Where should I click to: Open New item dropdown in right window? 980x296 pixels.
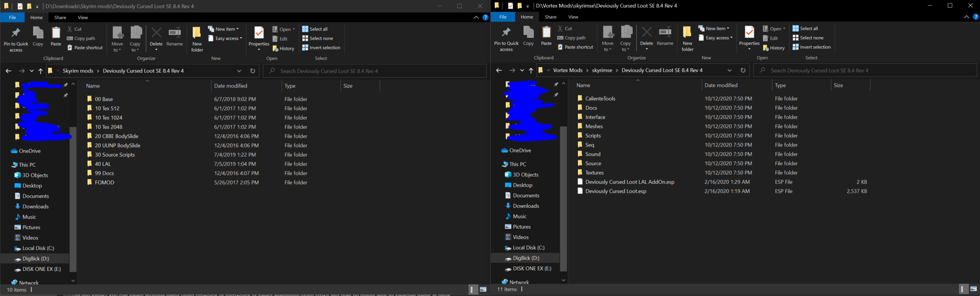pos(714,29)
